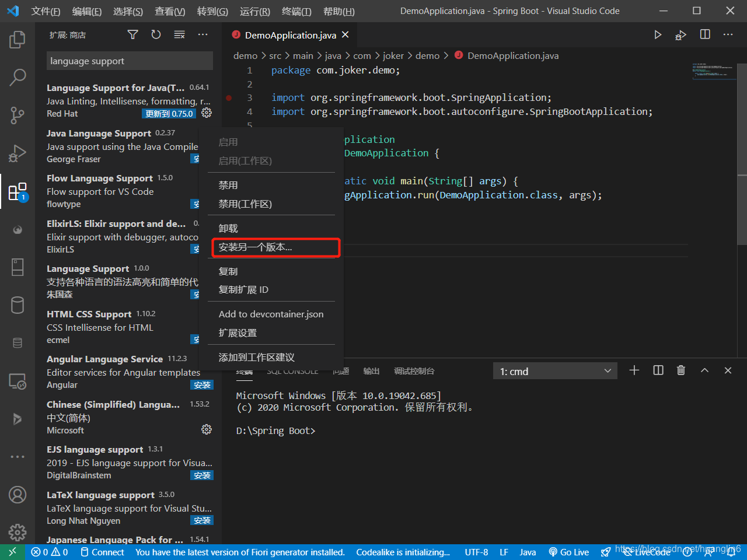This screenshot has width=747, height=560.
Task: Choose Add to devcontainer.json
Action: [271, 314]
